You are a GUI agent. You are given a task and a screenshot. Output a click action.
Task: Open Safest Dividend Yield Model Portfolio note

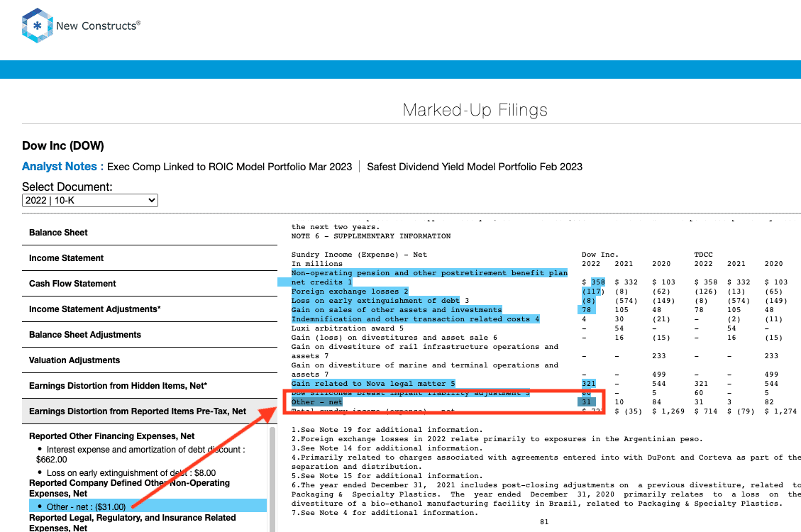[x=475, y=167]
